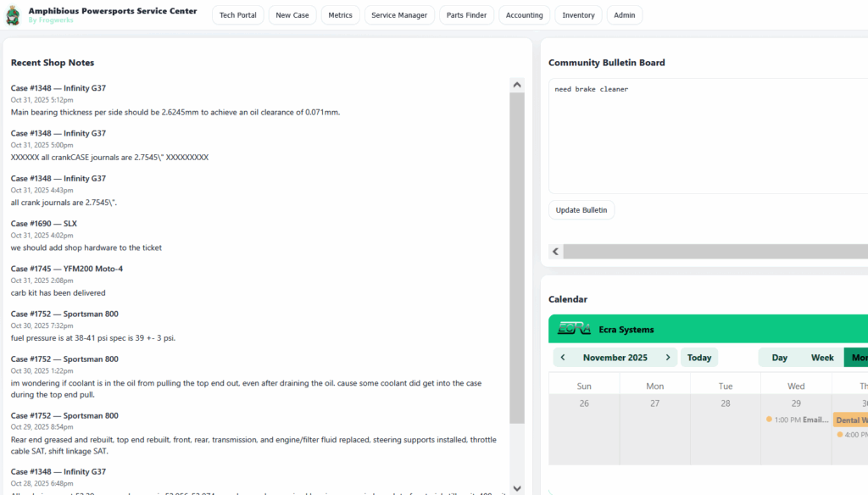The image size is (868, 495).
Task: Go to next month in calendar
Action: (668, 358)
